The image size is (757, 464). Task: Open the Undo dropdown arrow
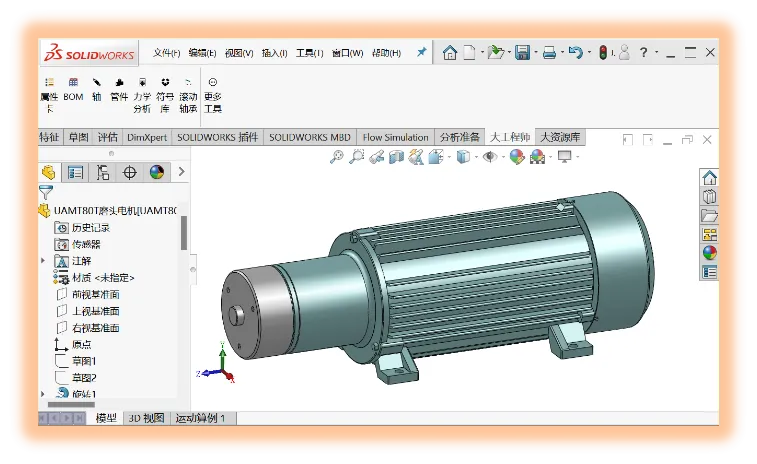click(x=588, y=53)
